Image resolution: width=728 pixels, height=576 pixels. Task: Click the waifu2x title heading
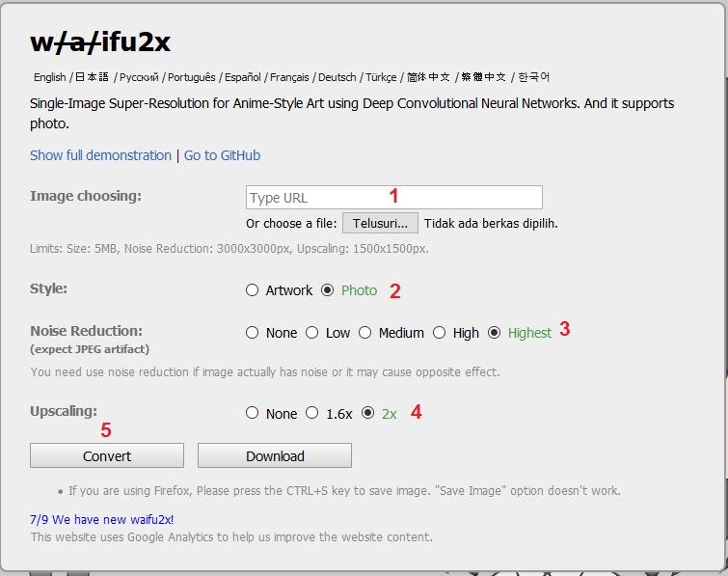(x=100, y=42)
